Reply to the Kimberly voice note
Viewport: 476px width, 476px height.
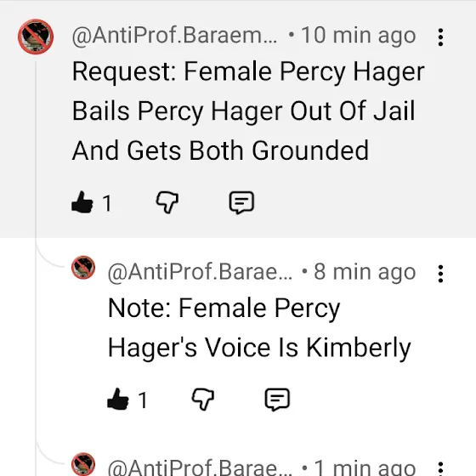(x=277, y=399)
